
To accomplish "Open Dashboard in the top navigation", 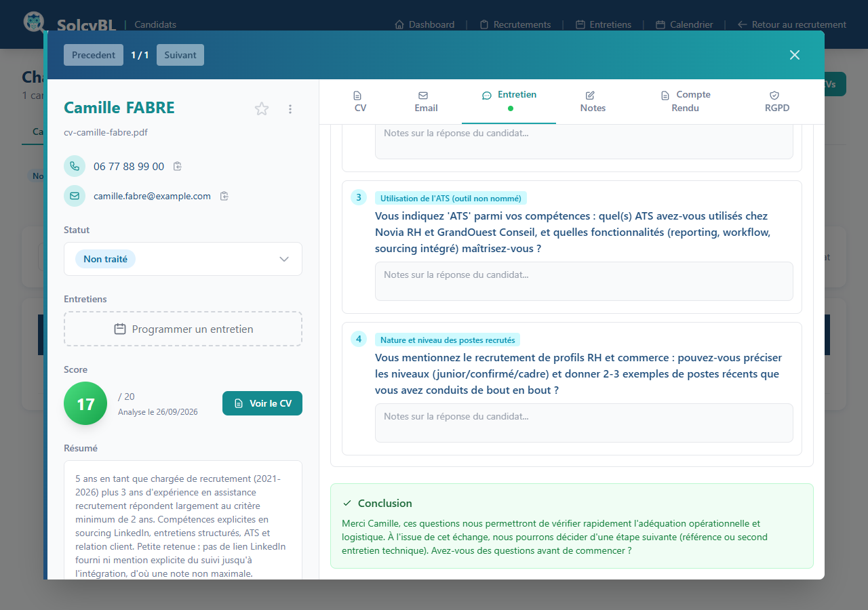I will [x=425, y=24].
